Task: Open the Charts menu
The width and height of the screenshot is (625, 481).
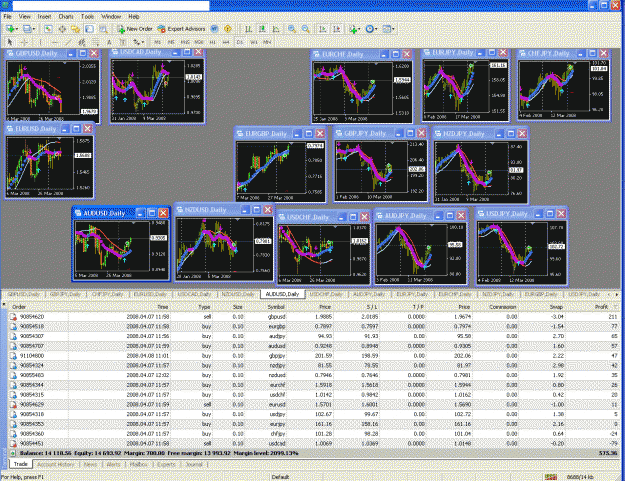Action: [x=66, y=16]
